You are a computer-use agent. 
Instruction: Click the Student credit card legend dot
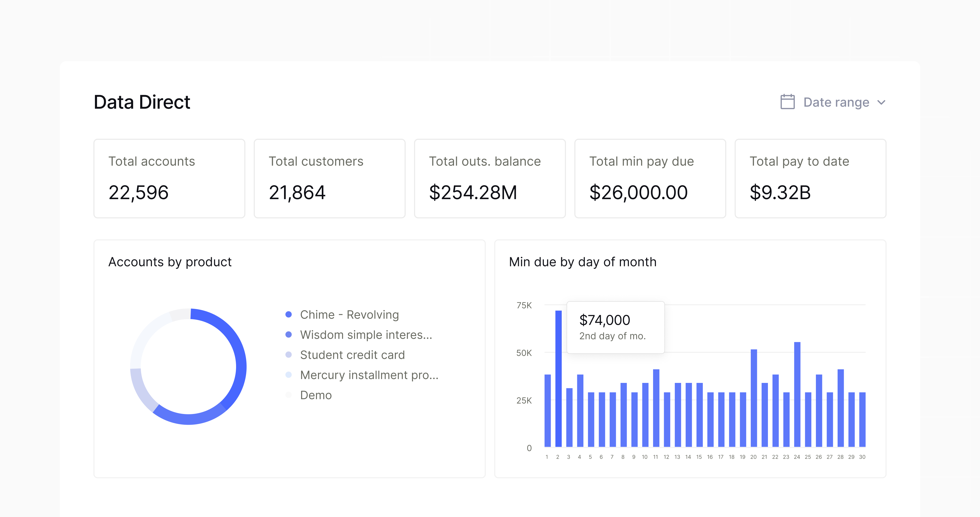pyautogui.click(x=288, y=355)
